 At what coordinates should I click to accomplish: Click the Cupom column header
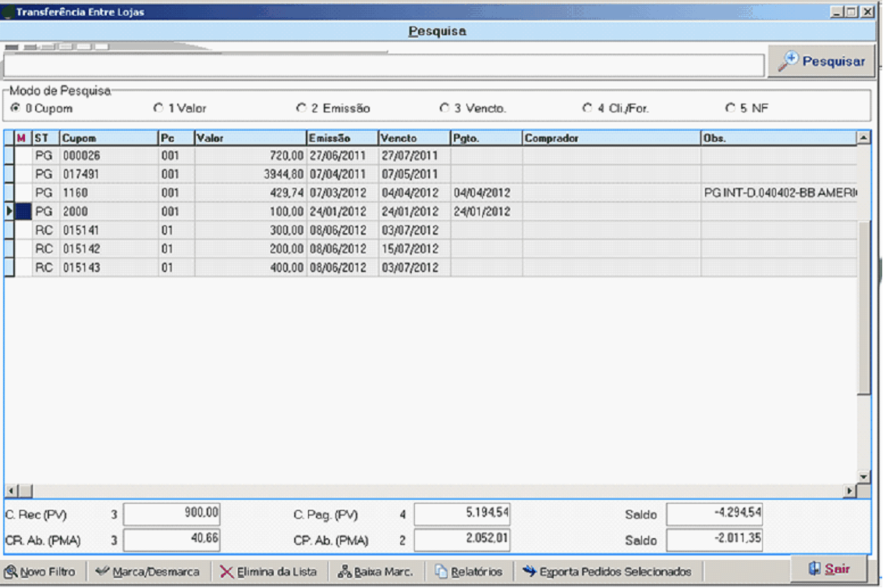click(108, 138)
